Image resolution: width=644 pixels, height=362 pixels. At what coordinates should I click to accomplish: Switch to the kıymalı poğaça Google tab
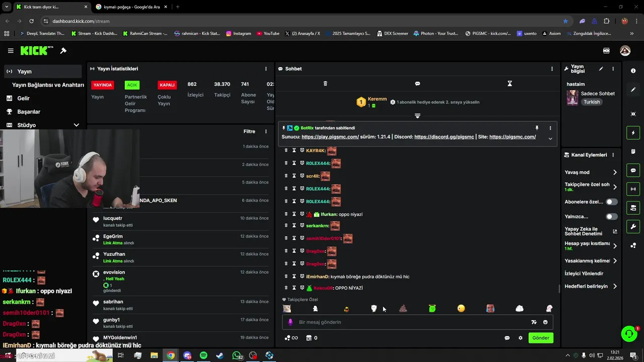pos(133,7)
